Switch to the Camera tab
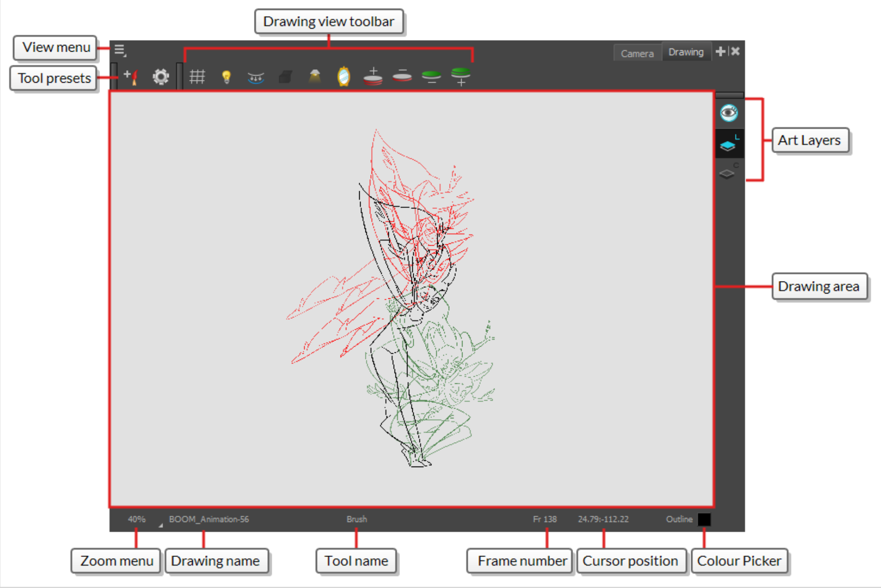Image resolution: width=881 pixels, height=588 pixels. [637, 53]
